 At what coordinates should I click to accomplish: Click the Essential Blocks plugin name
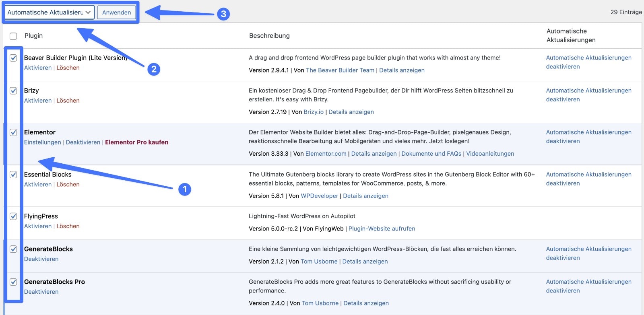(x=48, y=175)
